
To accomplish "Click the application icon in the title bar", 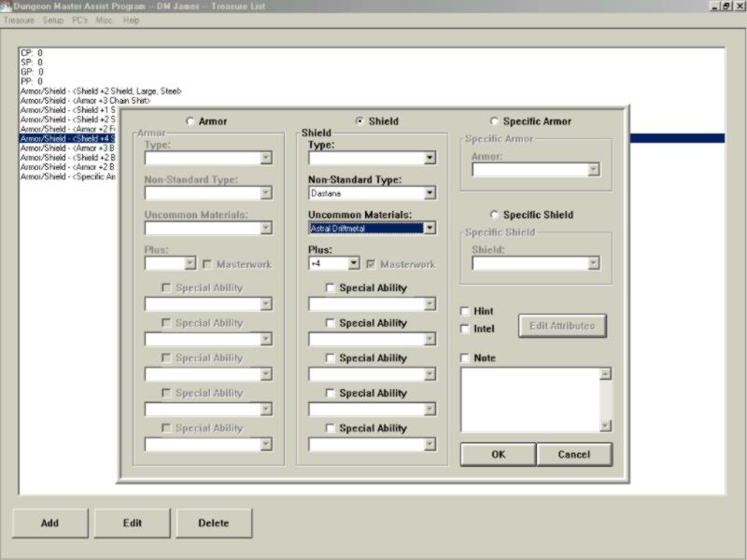I will (6, 6).
